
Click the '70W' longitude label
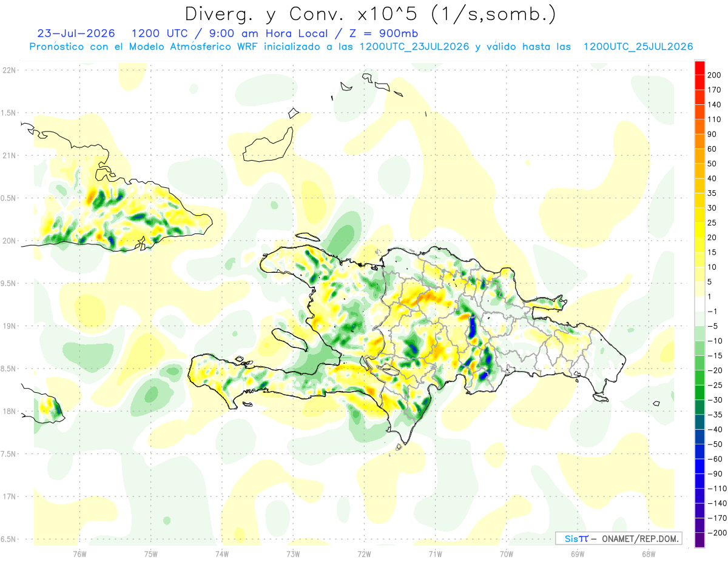507,554
